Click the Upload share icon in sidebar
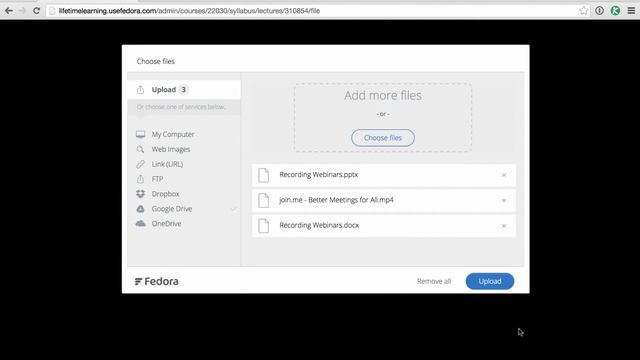Viewport: 640px width, 360px height. (x=140, y=89)
